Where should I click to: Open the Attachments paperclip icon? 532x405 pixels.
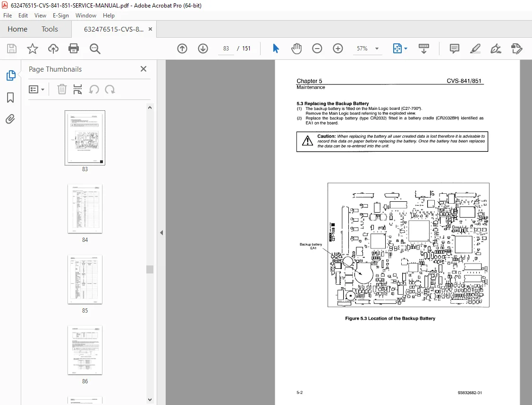(10, 119)
